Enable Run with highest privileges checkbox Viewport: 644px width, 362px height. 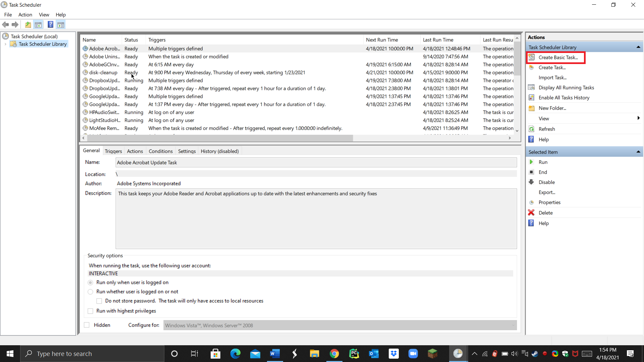click(x=90, y=311)
